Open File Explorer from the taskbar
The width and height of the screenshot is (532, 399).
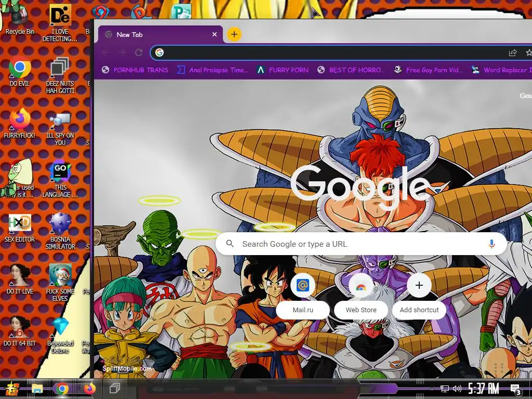(x=37, y=389)
